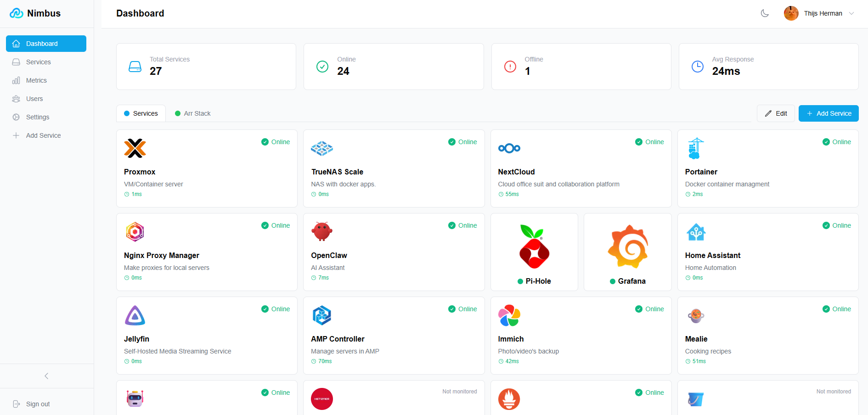This screenshot has width=868, height=415.
Task: Click the "AI Assistant" description
Action: click(x=327, y=268)
